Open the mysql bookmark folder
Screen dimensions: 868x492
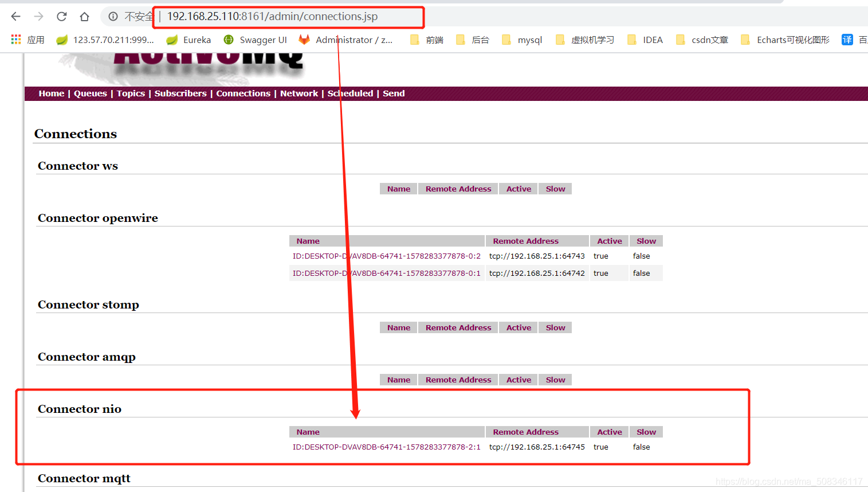[522, 40]
